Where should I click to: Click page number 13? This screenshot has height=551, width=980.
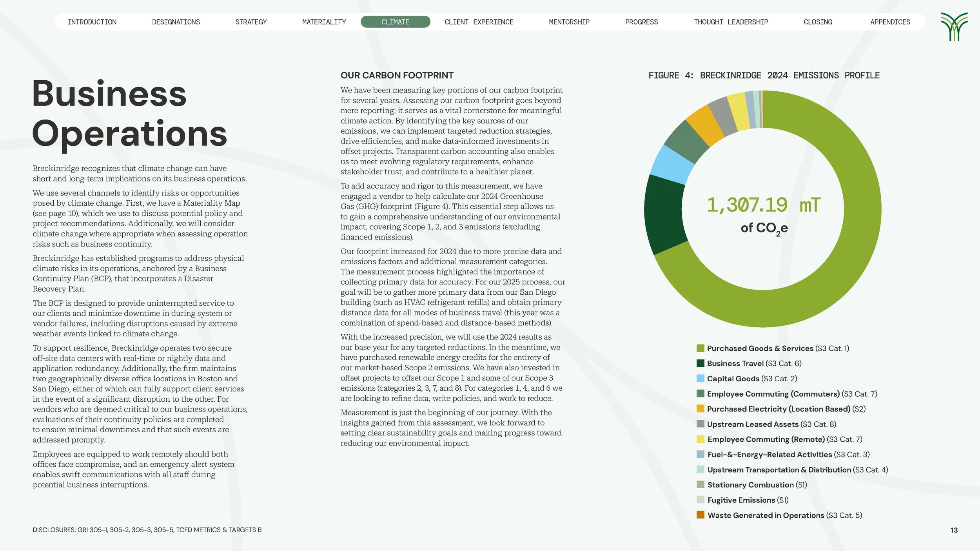point(954,530)
